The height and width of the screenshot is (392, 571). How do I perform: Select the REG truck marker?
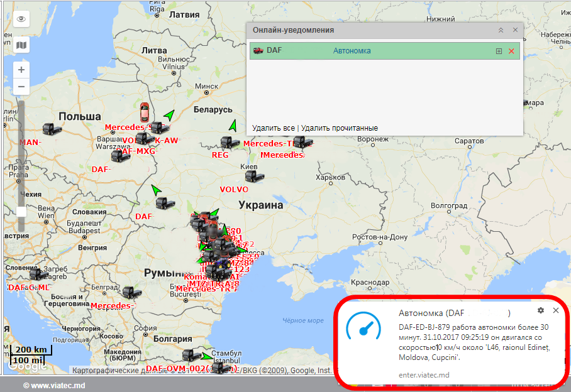(x=227, y=143)
